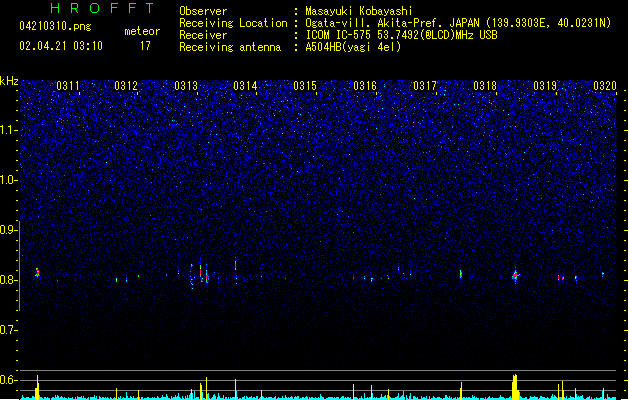Click the meteor echo just before 0318

click(x=461, y=274)
